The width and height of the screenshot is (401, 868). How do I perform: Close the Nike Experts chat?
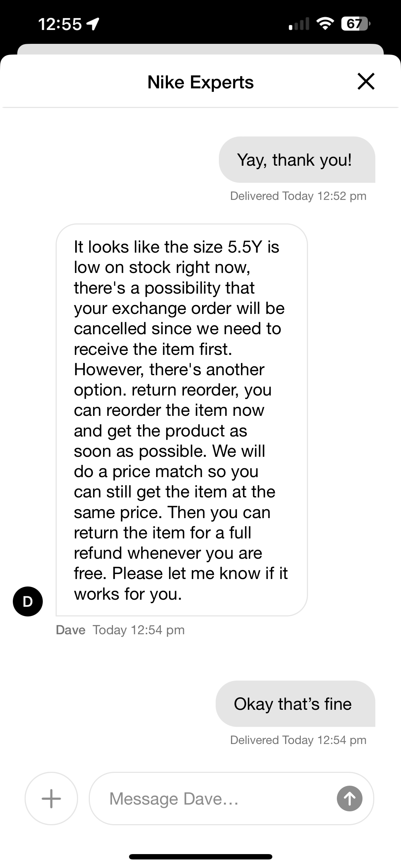366,82
